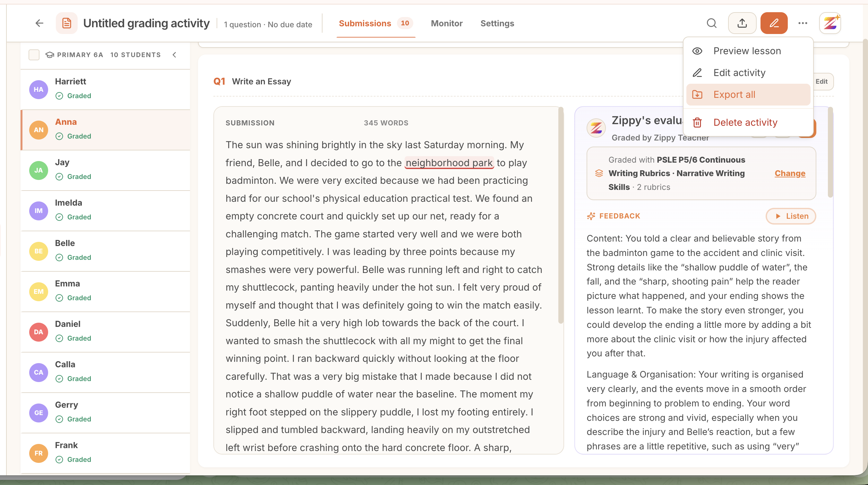The image size is (868, 485).
Task: Click the Emma EM avatar
Action: 39,291
